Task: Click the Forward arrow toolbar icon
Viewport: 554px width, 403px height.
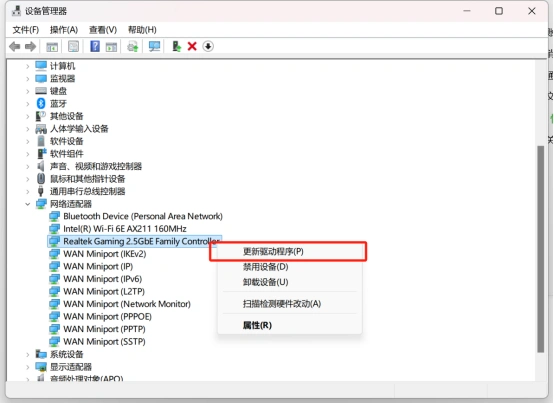Action: click(30, 46)
